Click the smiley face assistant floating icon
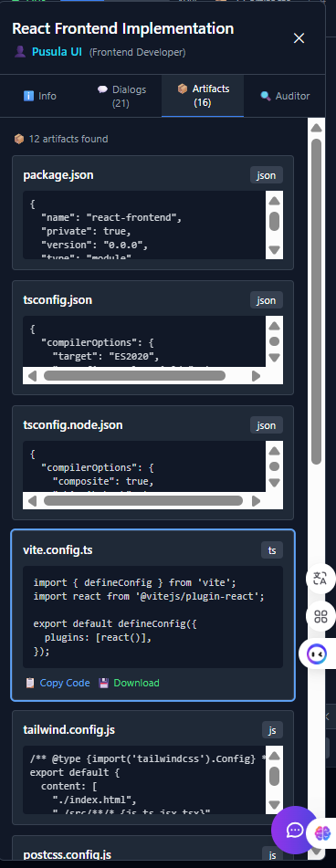 coord(317,654)
